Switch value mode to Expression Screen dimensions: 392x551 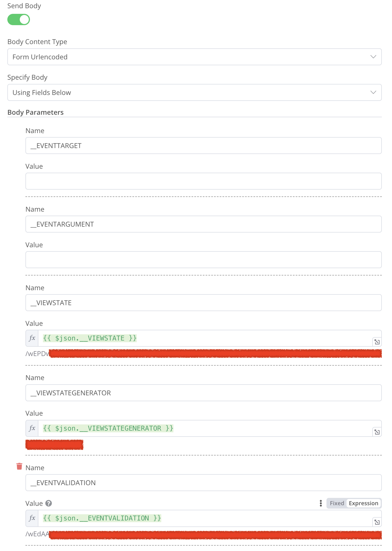click(363, 503)
